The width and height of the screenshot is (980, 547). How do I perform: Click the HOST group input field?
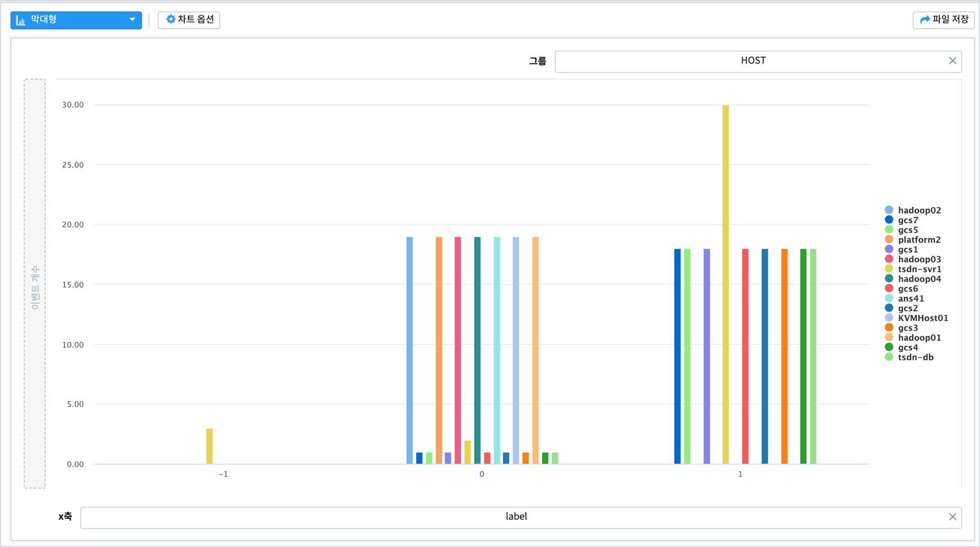pyautogui.click(x=758, y=61)
